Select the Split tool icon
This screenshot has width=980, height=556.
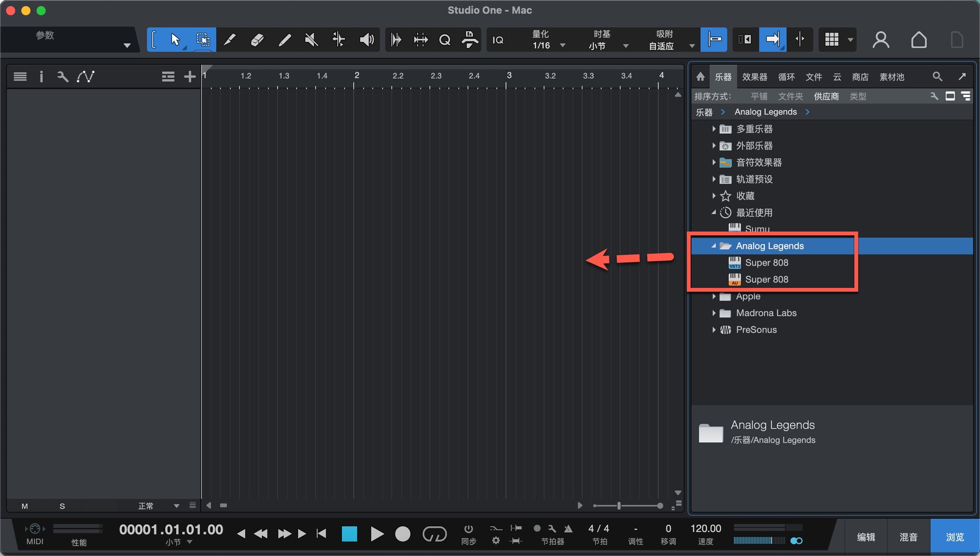coord(230,40)
